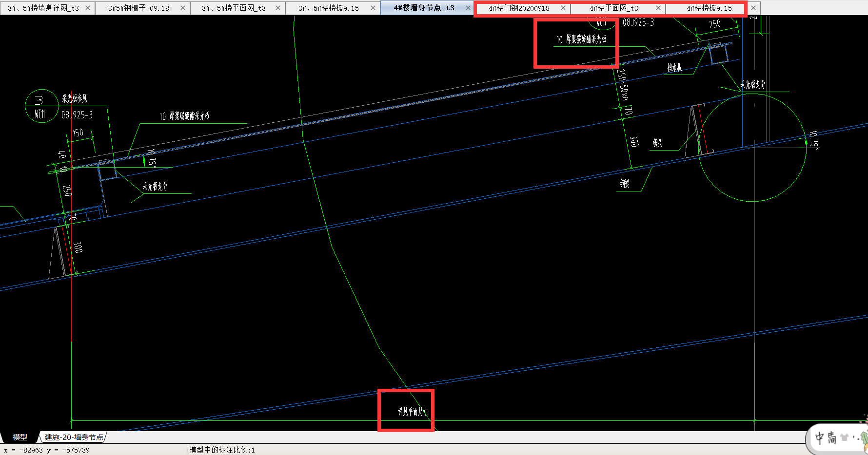Select left '08J925-3' reference text
Image resolution: width=868 pixels, height=455 pixels.
tap(77, 115)
